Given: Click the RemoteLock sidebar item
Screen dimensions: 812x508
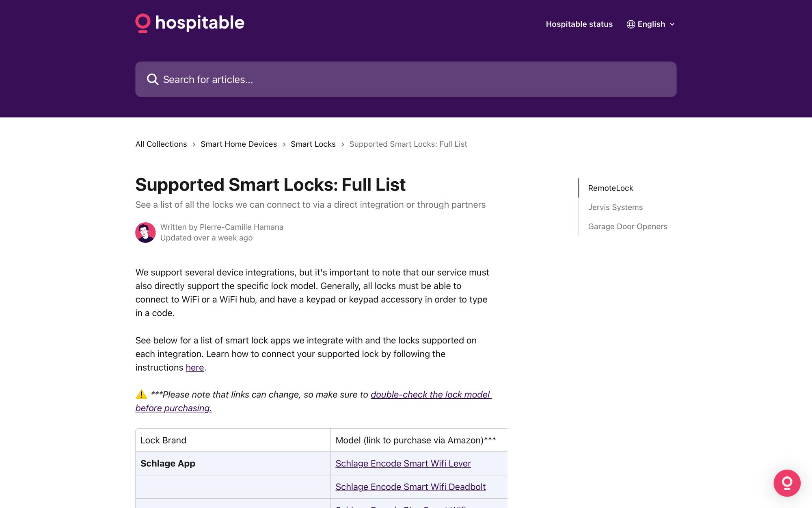Looking at the screenshot, I should pos(610,188).
